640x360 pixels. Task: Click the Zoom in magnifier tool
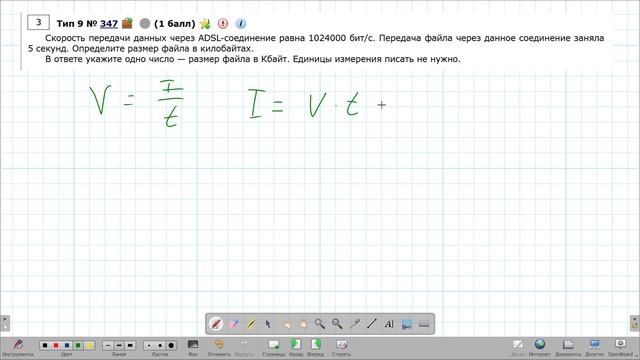click(x=320, y=324)
